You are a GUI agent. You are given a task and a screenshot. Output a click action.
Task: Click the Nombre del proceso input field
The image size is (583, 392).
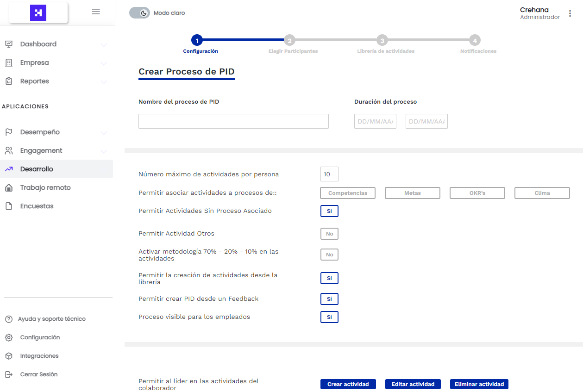[x=233, y=121]
